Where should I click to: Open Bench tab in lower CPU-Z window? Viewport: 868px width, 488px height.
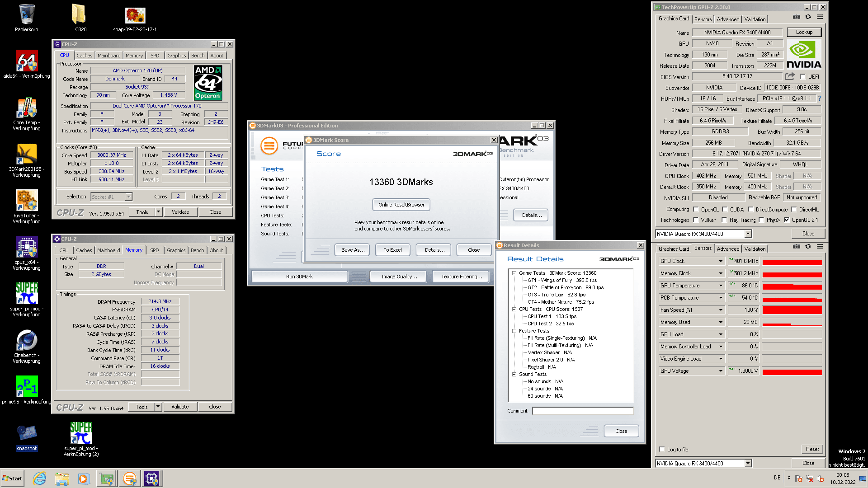(x=197, y=250)
